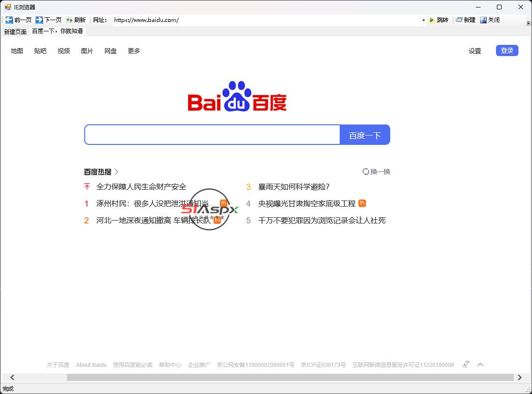Open the 图片 link
This screenshot has width=532, height=394.
[87, 51]
